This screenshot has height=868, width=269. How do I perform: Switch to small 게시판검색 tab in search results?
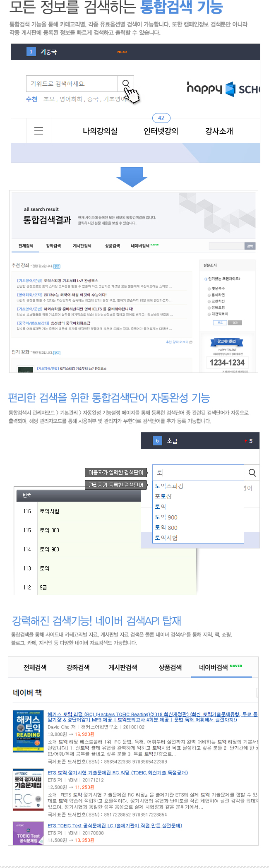point(82,246)
